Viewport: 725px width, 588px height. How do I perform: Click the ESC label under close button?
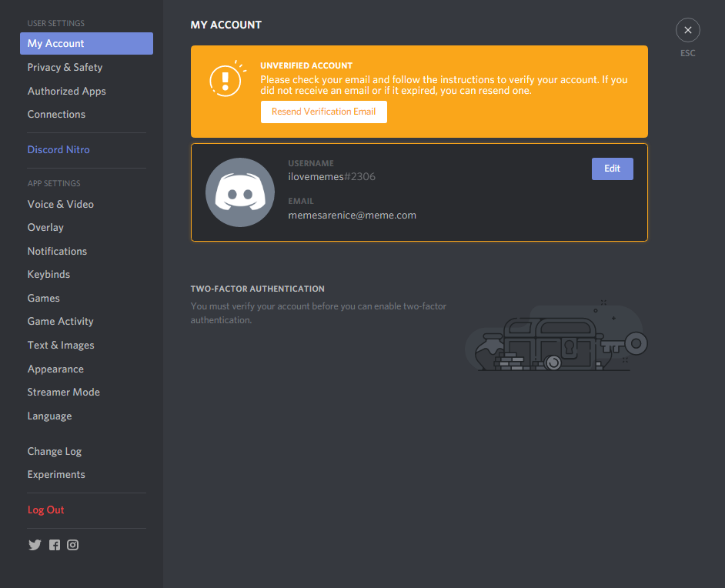click(x=687, y=53)
